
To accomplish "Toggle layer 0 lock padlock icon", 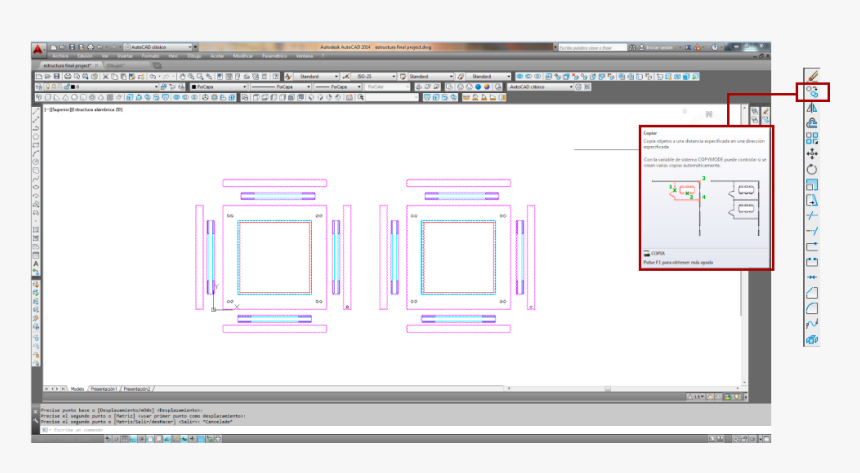I will pos(66,87).
